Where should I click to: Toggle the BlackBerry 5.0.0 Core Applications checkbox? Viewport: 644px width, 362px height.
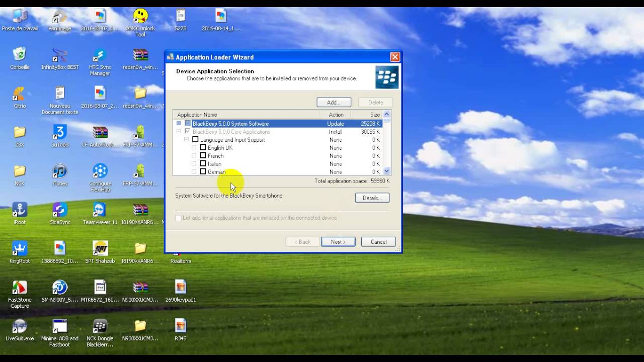point(188,132)
